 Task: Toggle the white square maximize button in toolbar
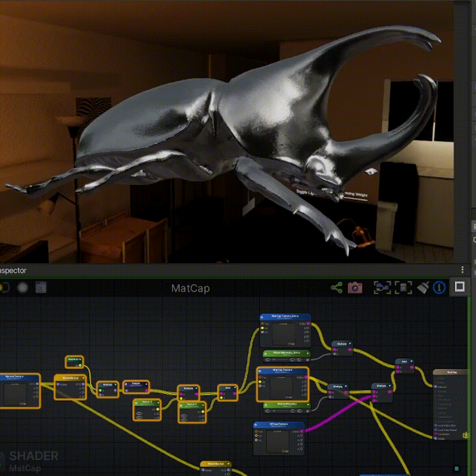tap(459, 287)
